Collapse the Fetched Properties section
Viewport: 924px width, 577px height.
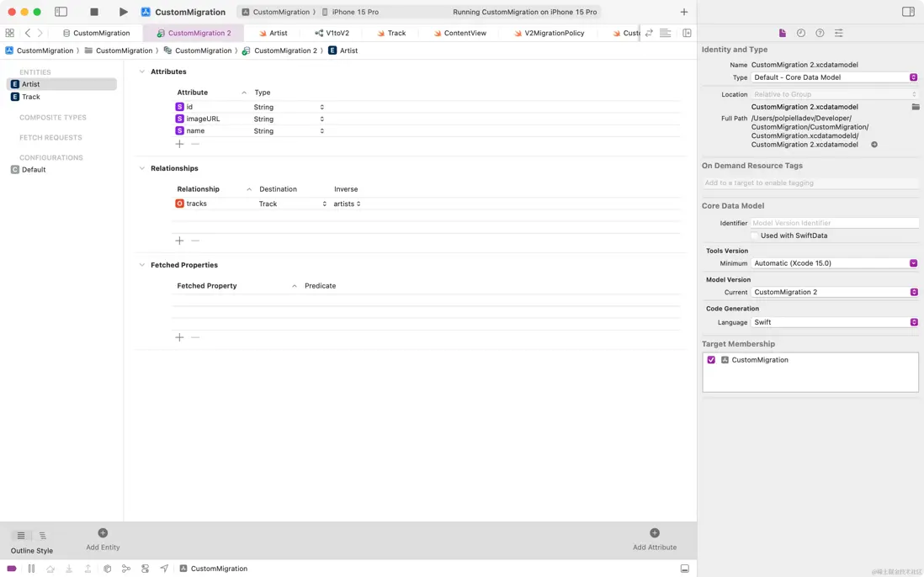[x=141, y=265]
